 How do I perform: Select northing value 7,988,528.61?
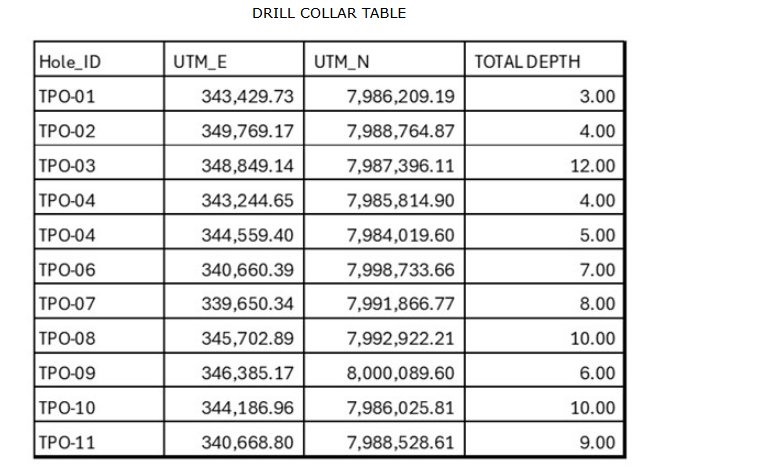pyautogui.click(x=400, y=442)
